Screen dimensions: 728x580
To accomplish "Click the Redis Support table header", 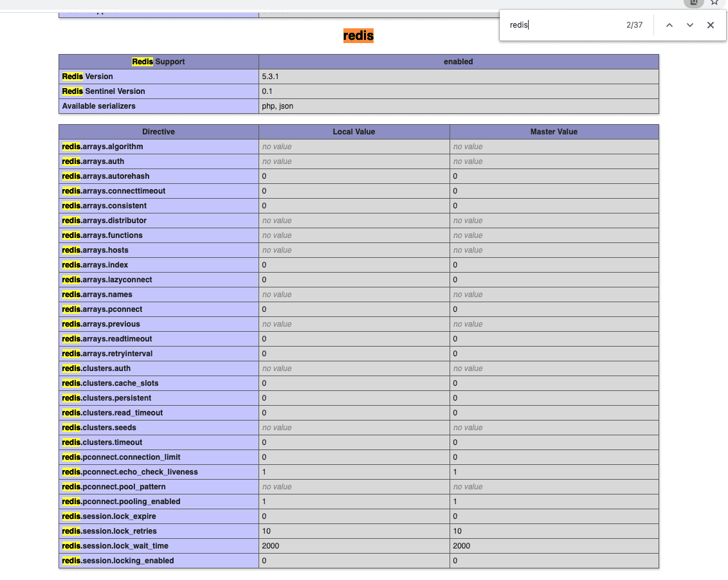I will 158,61.
